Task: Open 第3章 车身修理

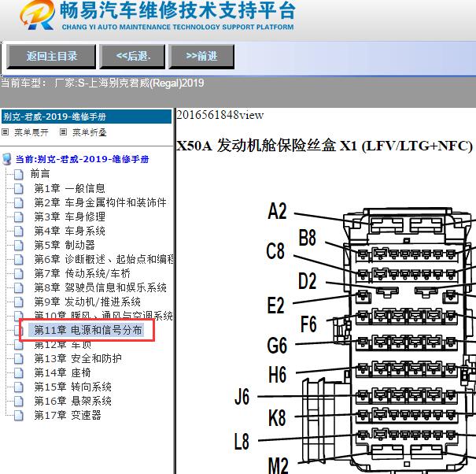Action: pos(69,217)
